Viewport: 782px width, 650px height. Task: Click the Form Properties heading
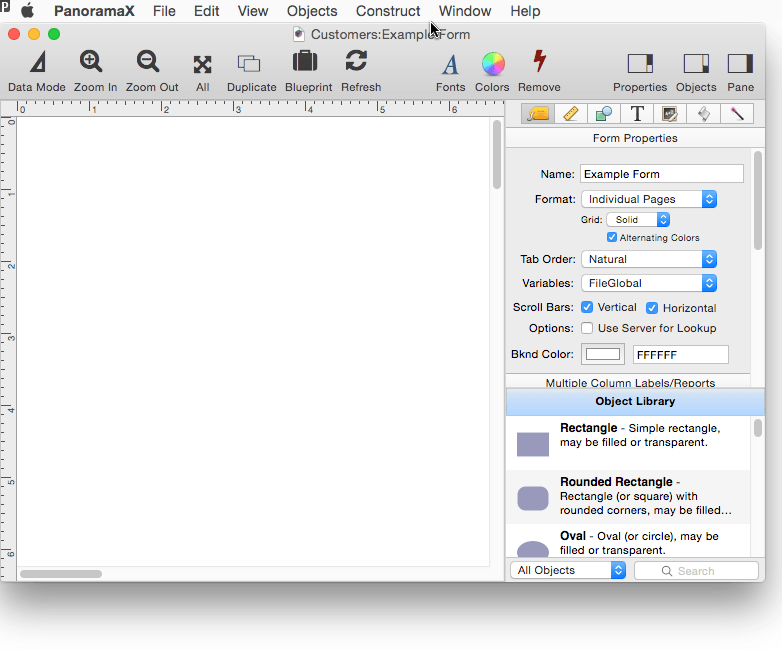(x=635, y=138)
